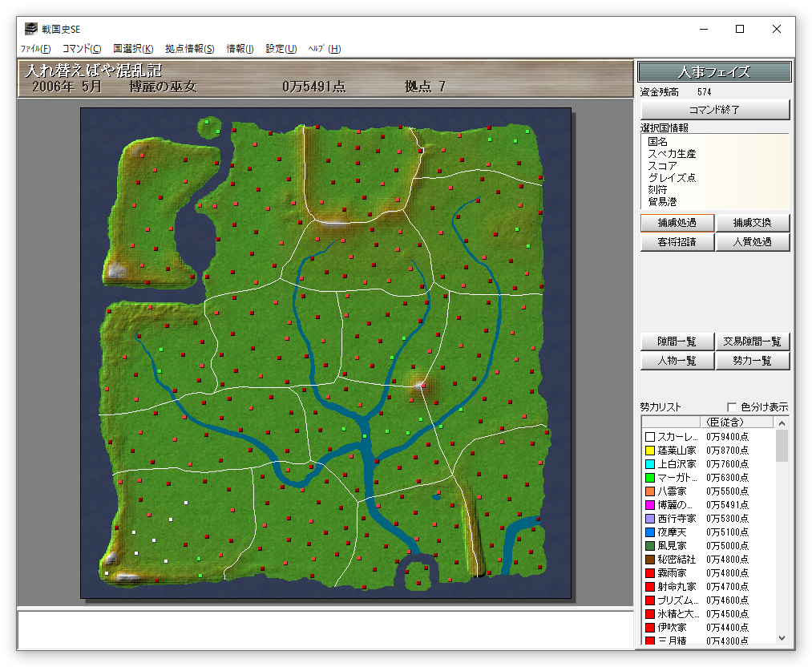
Task: Click the lavender 西行寺家 faction color icon
Action: (x=650, y=519)
